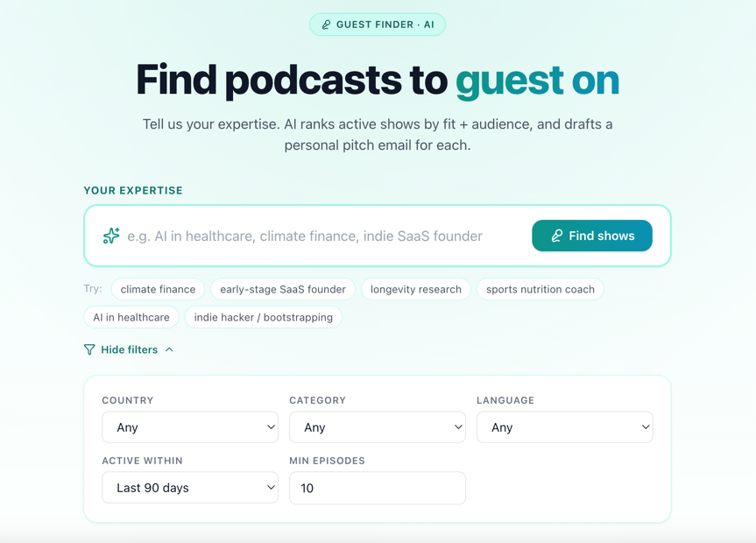Screen dimensions: 756x543
Task: Click the funnel filter icon
Action: click(89, 349)
